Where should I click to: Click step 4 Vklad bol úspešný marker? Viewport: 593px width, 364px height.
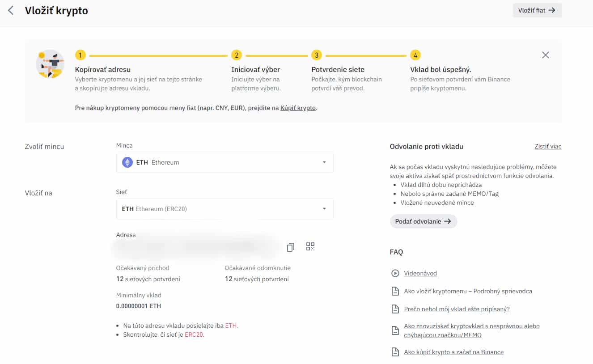(x=415, y=55)
